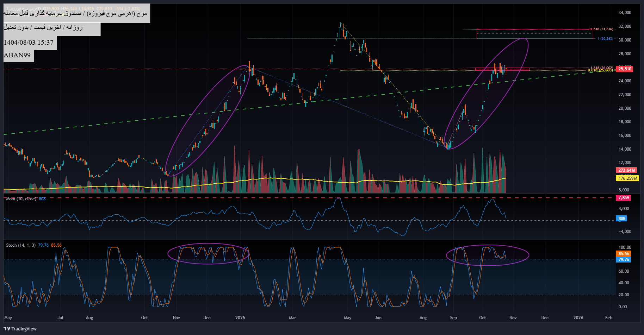Click the Nov label at right of time axis
The width and height of the screenshot is (644, 335).
point(513,318)
